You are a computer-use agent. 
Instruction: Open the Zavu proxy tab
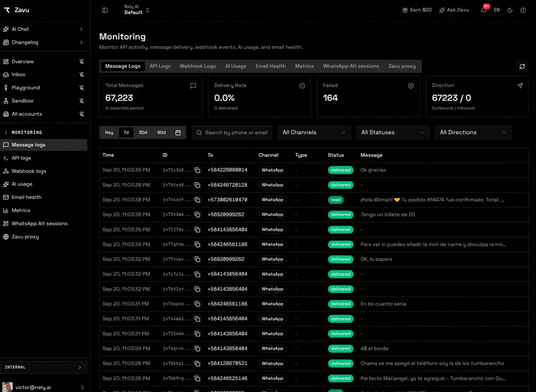tap(402, 66)
